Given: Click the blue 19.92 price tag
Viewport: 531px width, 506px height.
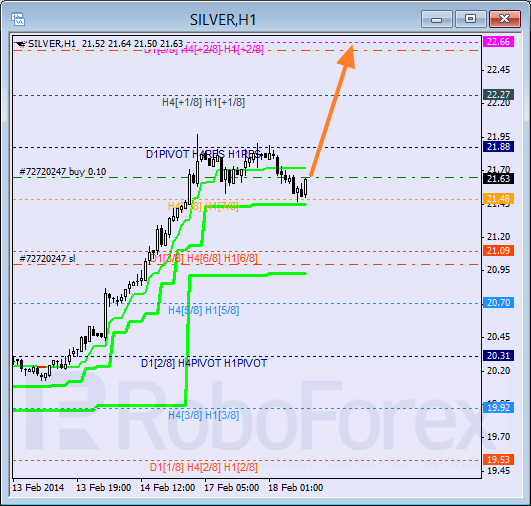Looking at the screenshot, I should (498, 407).
